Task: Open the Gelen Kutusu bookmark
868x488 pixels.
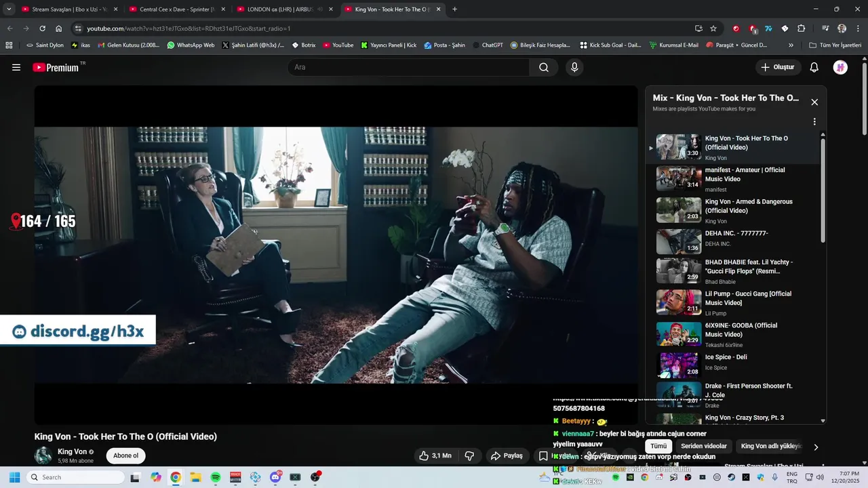Action: coord(129,45)
